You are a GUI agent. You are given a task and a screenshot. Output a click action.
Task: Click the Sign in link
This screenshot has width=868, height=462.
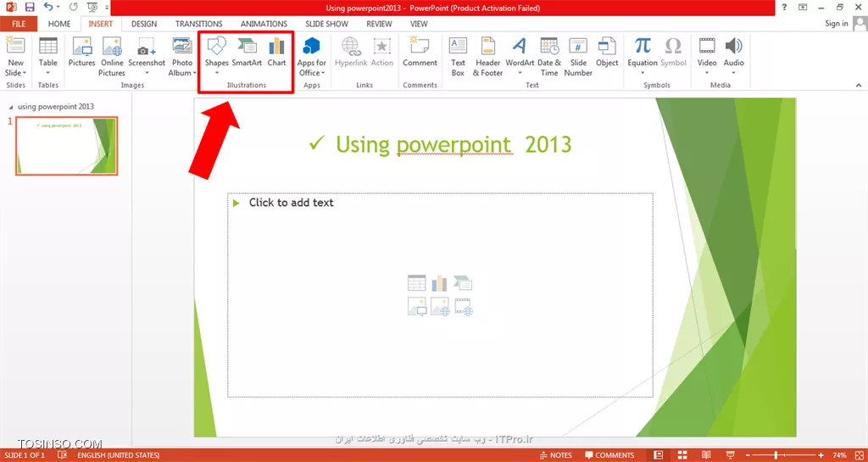pos(837,24)
